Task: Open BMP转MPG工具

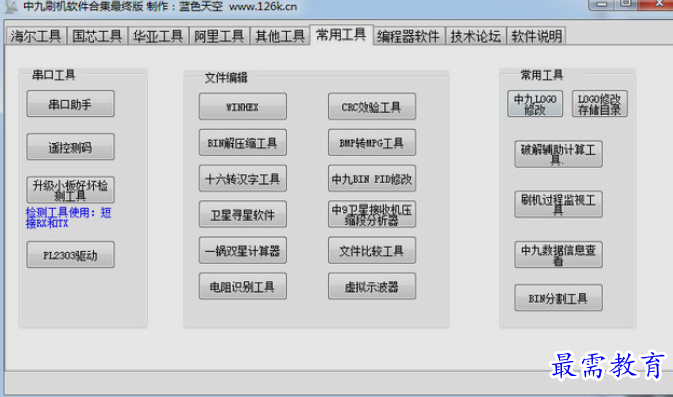Action: point(372,142)
